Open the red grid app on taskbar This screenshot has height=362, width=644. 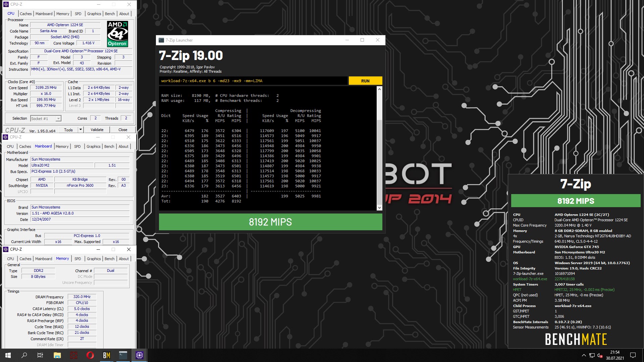click(74, 355)
